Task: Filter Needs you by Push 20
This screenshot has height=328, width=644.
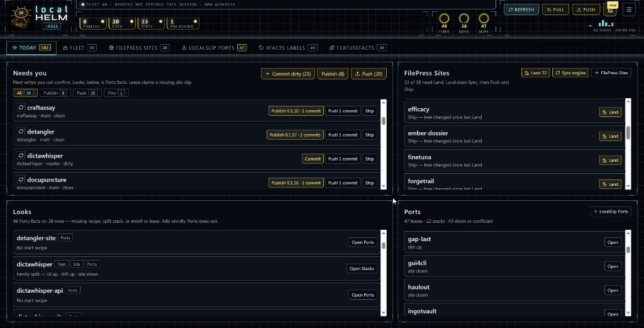Action: coord(87,93)
